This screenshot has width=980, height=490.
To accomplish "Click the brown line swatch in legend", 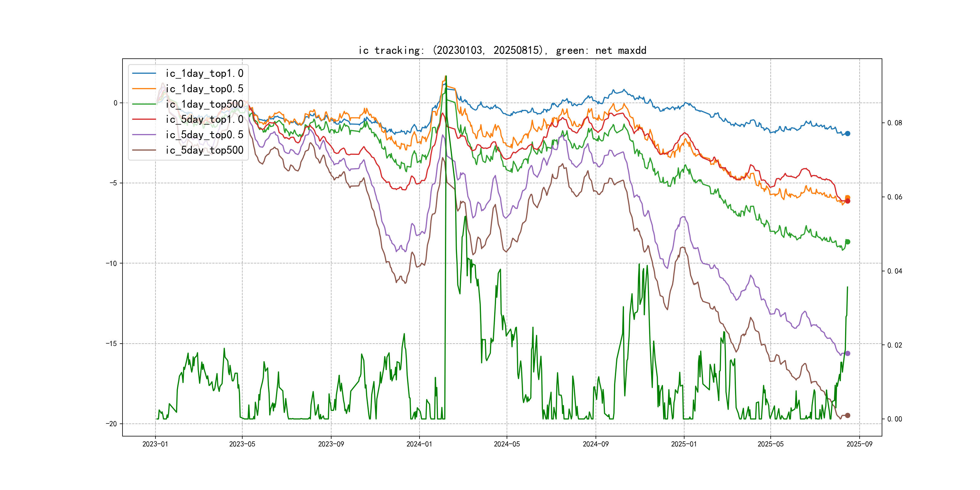I will click(144, 150).
